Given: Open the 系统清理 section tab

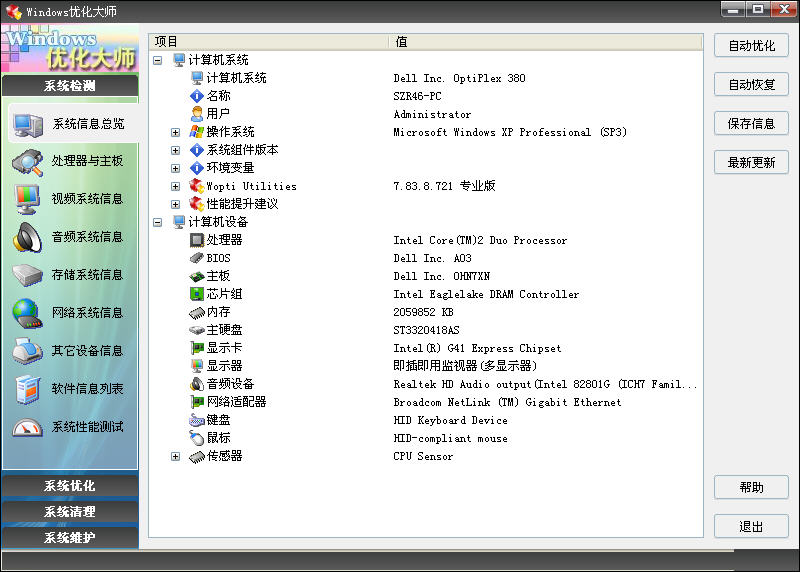Looking at the screenshot, I should click(x=70, y=512).
